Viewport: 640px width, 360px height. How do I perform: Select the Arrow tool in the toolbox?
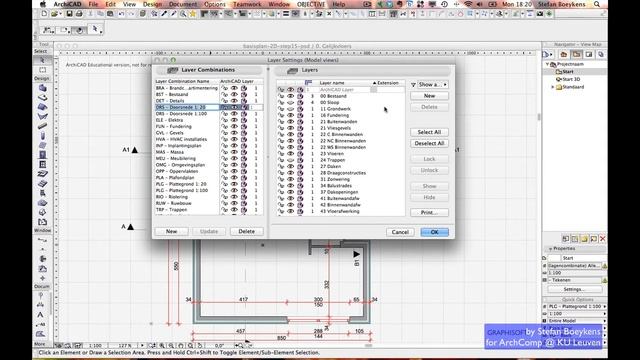coord(42,60)
